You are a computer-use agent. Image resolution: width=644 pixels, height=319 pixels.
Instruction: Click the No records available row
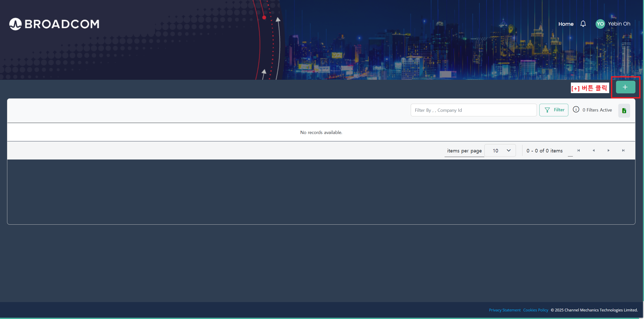pos(321,132)
